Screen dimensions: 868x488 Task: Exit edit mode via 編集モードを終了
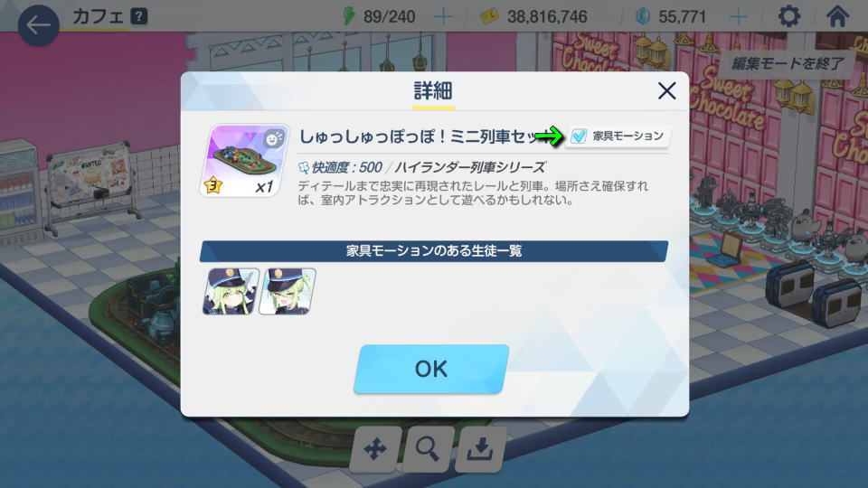click(788, 63)
